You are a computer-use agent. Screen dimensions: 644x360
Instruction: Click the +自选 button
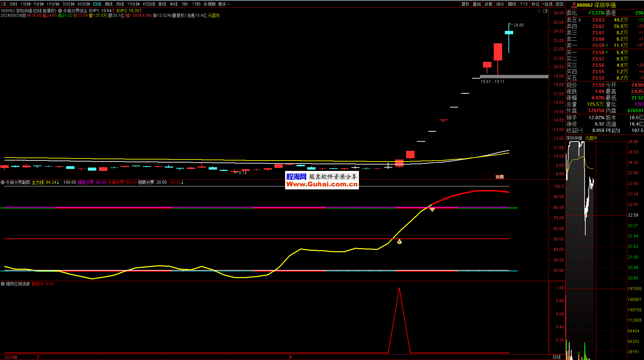click(547, 4)
